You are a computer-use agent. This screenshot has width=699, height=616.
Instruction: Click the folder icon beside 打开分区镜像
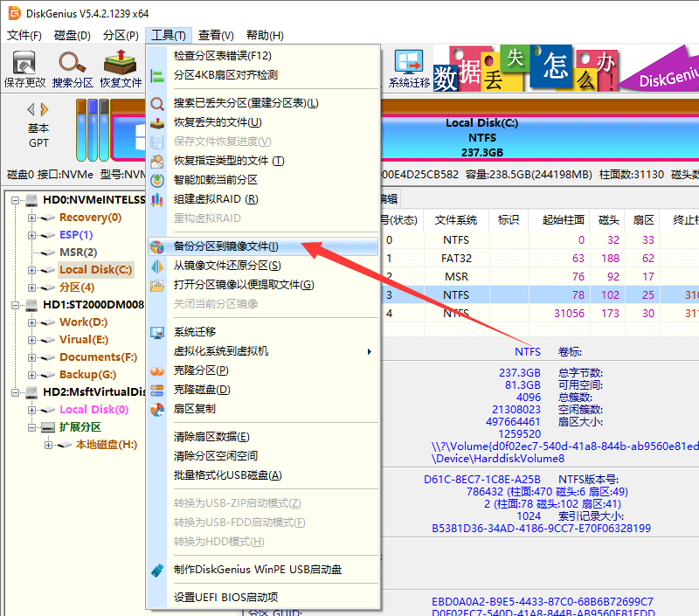tap(157, 285)
